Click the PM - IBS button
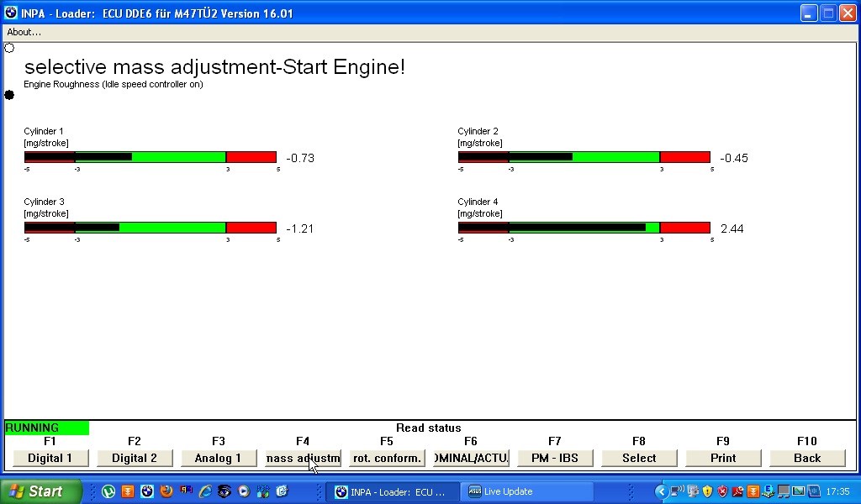The width and height of the screenshot is (861, 504). [555, 458]
